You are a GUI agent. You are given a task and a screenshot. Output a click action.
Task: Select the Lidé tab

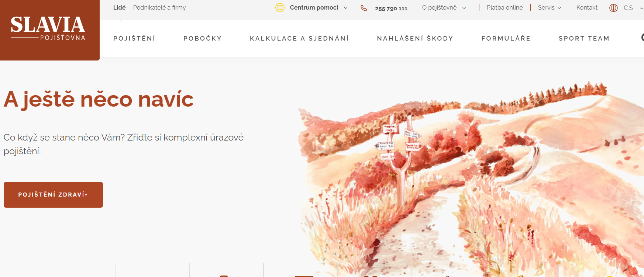point(119,7)
